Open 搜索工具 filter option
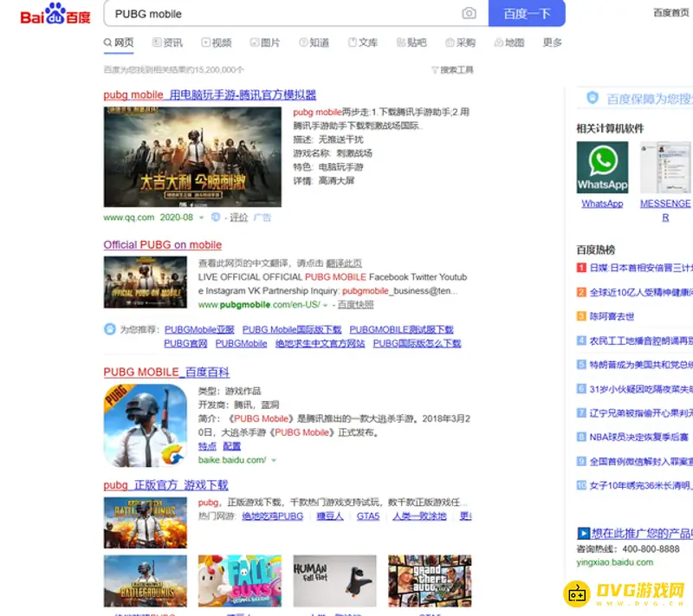Viewport: 693px width, 616px height. tap(452, 70)
